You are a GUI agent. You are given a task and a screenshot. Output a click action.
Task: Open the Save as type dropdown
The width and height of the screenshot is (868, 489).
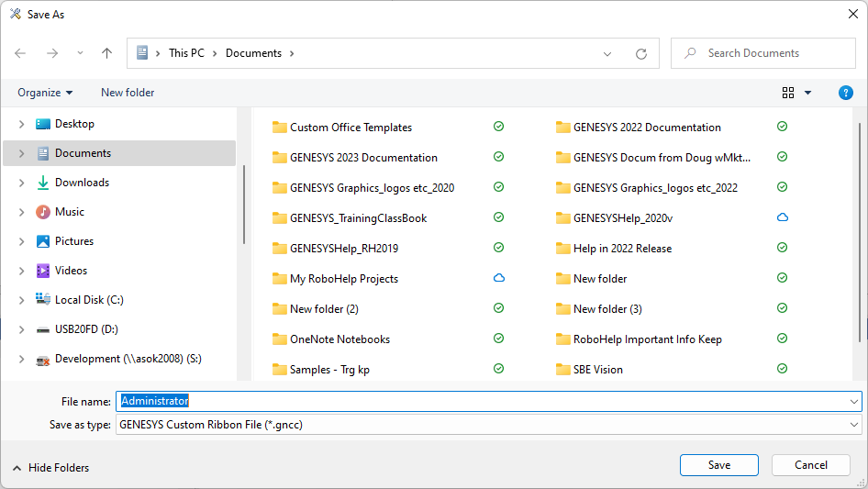pos(854,425)
